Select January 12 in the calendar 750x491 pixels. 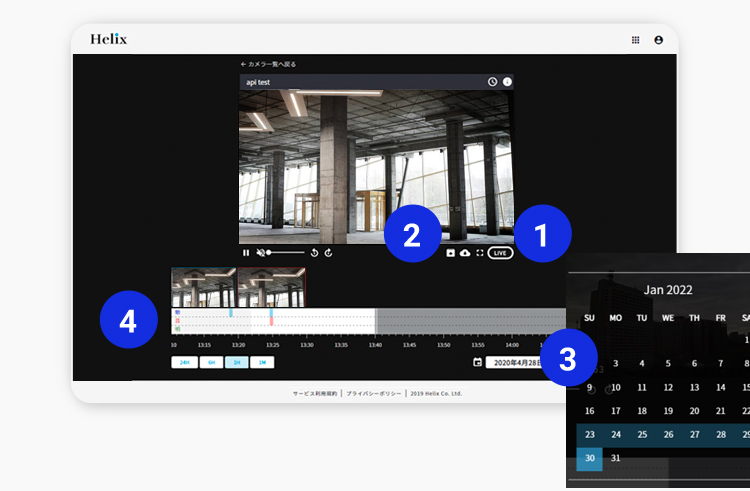point(669,387)
